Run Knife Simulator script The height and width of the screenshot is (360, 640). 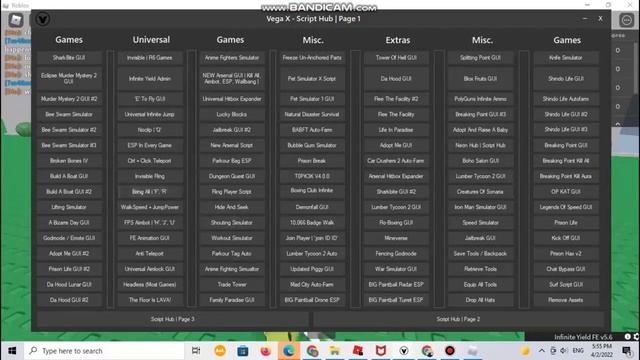coord(566,58)
